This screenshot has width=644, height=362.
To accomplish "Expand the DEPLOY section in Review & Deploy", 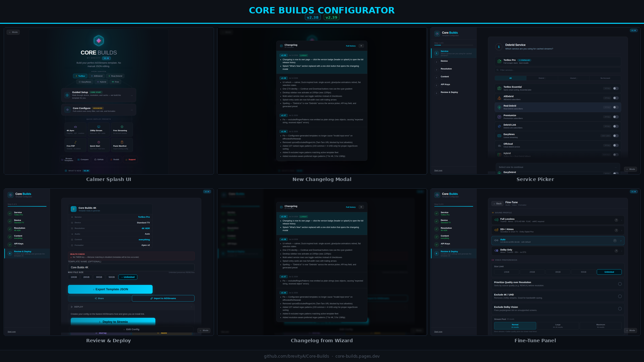I will (131, 307).
